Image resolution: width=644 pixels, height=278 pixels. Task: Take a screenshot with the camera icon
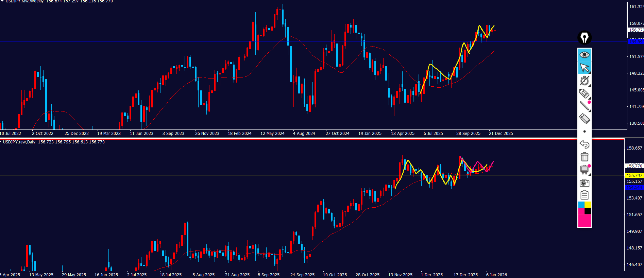click(584, 183)
